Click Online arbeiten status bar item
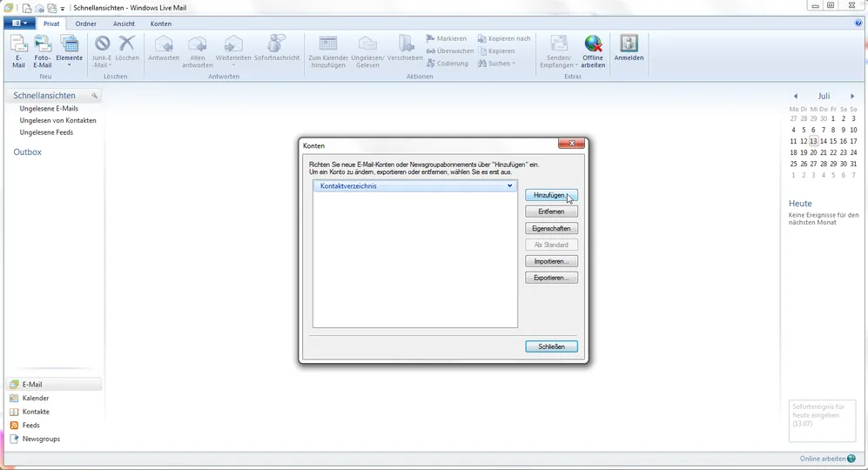The image size is (868, 470). (828, 459)
